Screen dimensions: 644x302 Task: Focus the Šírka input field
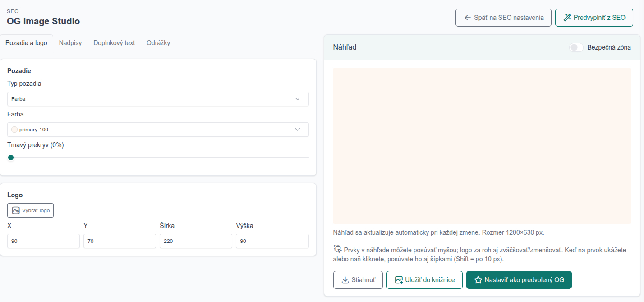pyautogui.click(x=196, y=241)
